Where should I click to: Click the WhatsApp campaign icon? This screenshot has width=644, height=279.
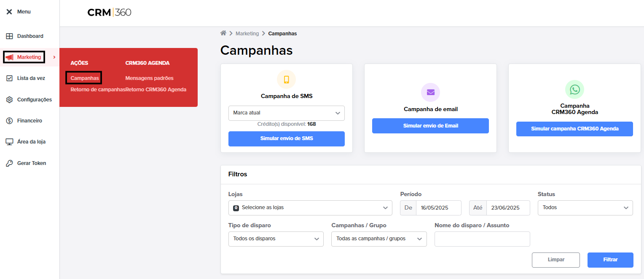click(x=574, y=89)
